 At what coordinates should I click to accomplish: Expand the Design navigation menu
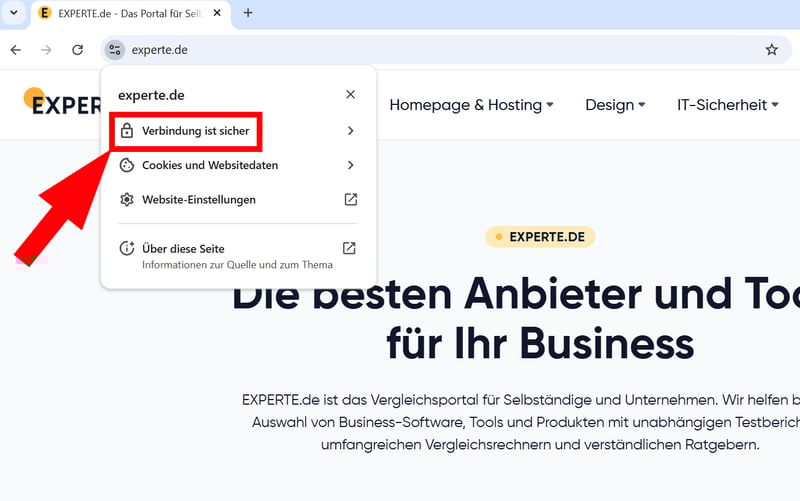(x=615, y=105)
